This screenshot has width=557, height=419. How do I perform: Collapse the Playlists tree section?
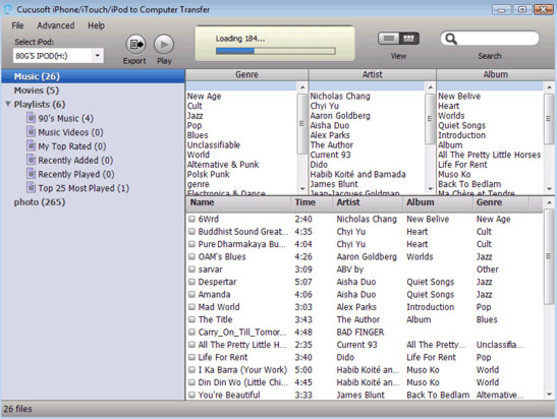(8, 104)
